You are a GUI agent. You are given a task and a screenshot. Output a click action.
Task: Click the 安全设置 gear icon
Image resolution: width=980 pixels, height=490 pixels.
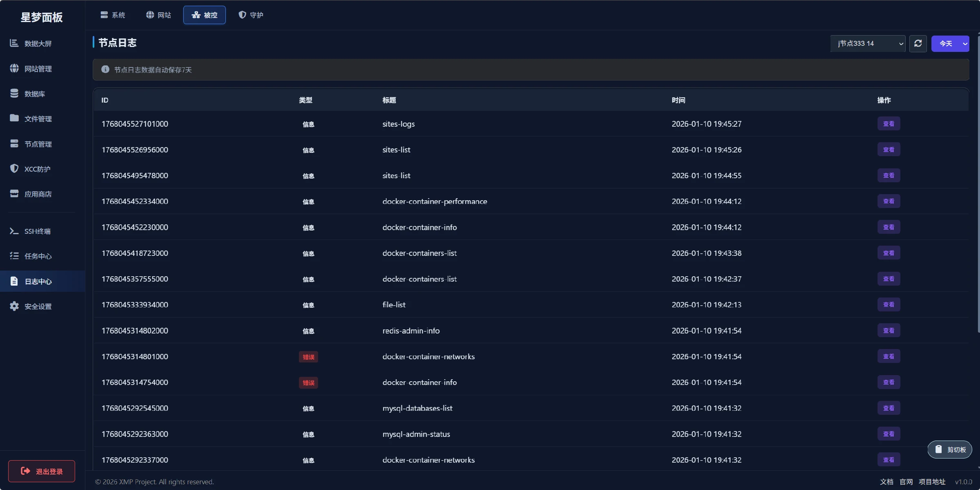14,306
